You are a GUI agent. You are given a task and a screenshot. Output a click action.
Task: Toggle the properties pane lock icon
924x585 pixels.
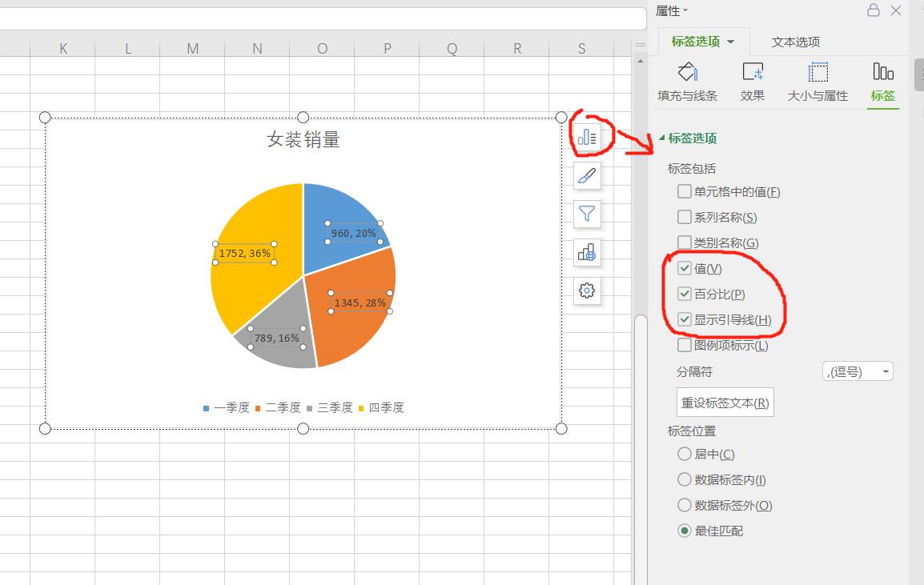pyautogui.click(x=874, y=10)
